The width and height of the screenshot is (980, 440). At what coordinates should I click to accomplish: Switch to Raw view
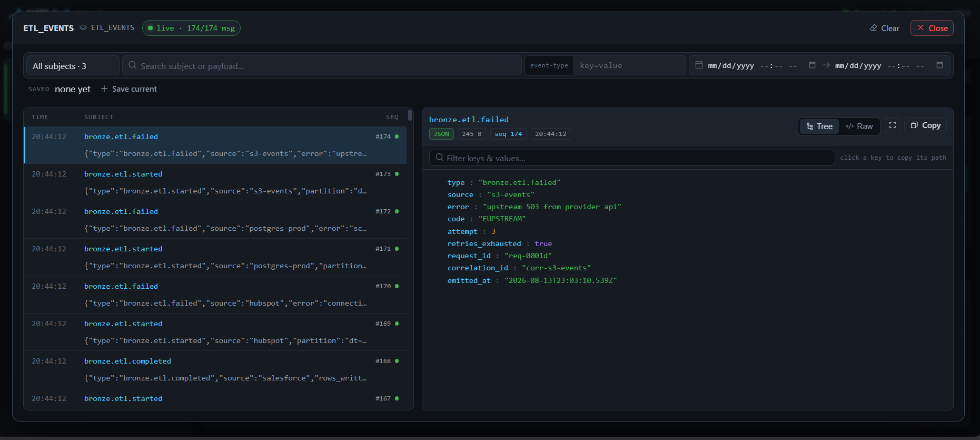pyautogui.click(x=859, y=126)
